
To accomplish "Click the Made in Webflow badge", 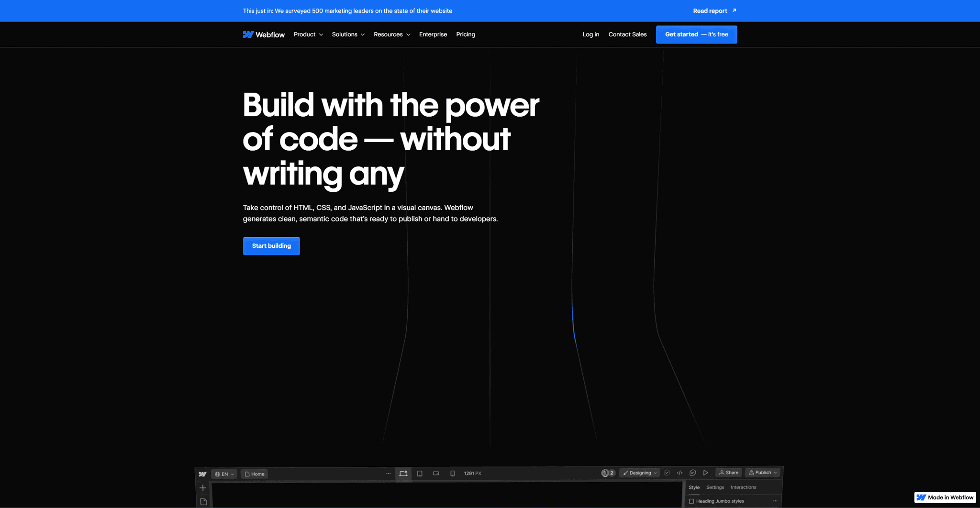I will (x=945, y=497).
